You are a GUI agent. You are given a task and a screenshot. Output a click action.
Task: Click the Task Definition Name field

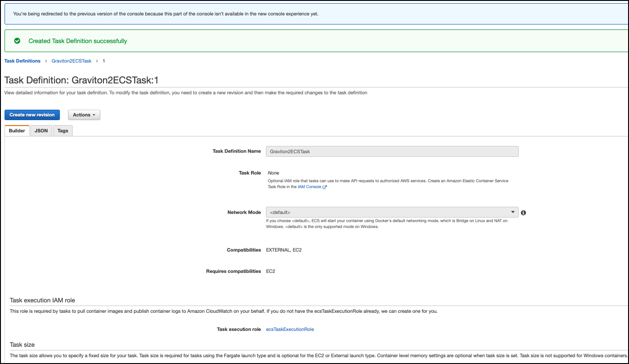coord(392,151)
